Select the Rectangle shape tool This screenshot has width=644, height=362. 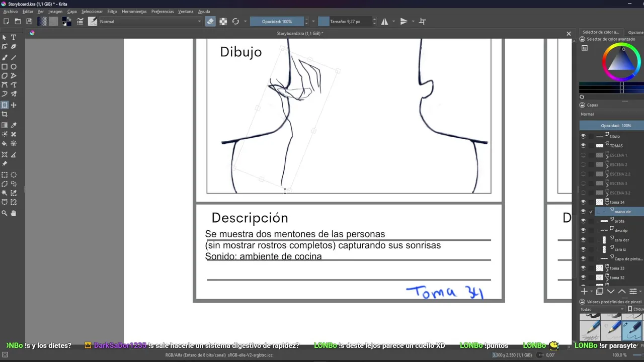(5, 67)
